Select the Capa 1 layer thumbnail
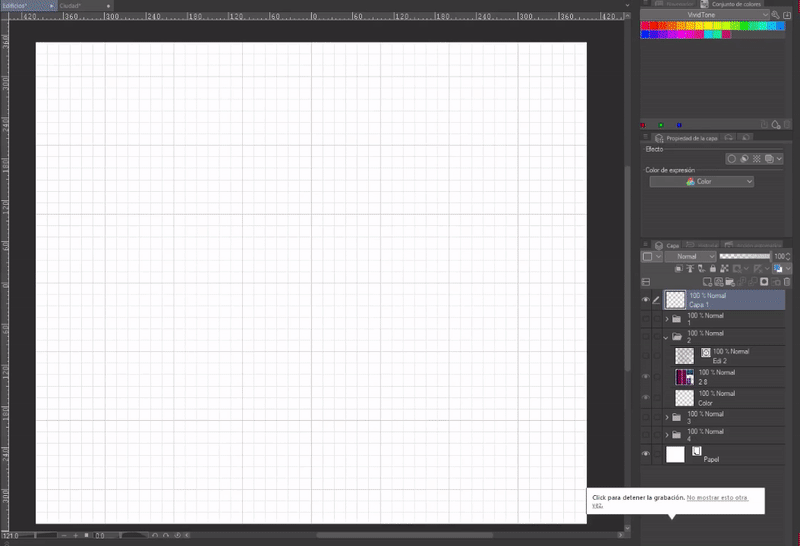 click(x=674, y=300)
